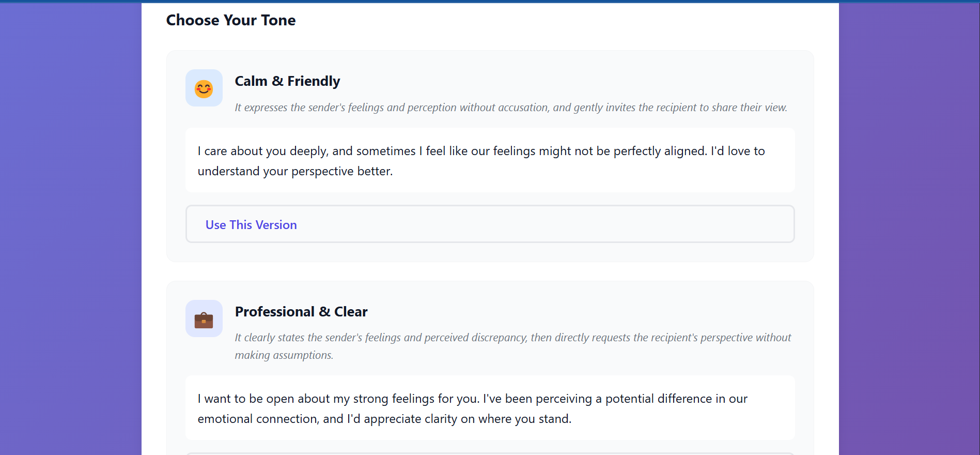This screenshot has width=980, height=455.
Task: Click the Choose Your Tone heading
Action: [230, 20]
